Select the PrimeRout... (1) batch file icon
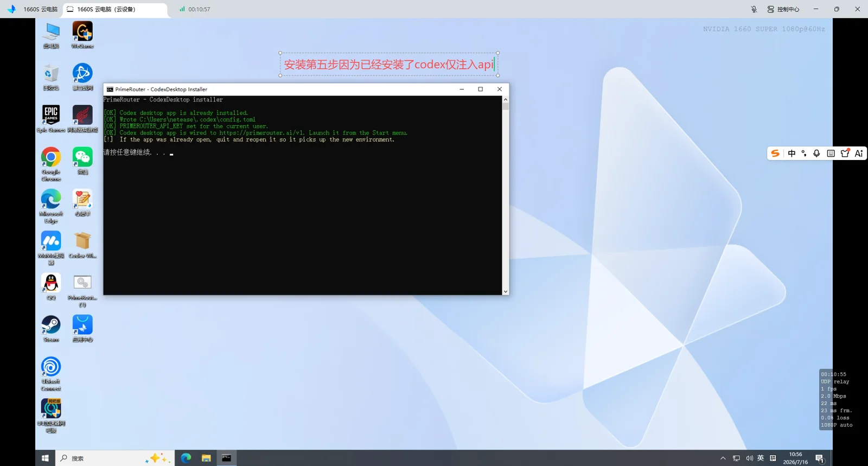Image resolution: width=868 pixels, height=466 pixels. pyautogui.click(x=82, y=290)
